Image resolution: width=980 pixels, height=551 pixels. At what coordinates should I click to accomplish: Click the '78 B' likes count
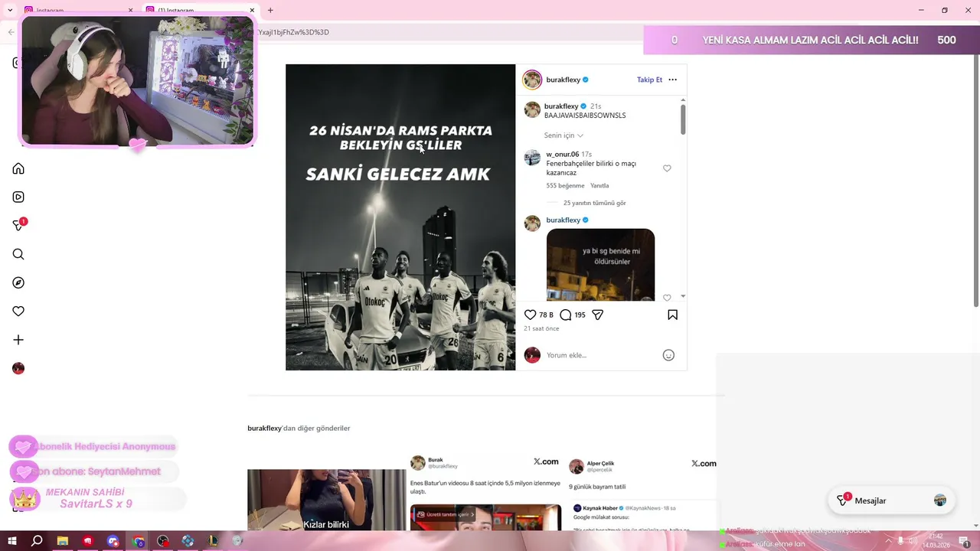coord(546,315)
